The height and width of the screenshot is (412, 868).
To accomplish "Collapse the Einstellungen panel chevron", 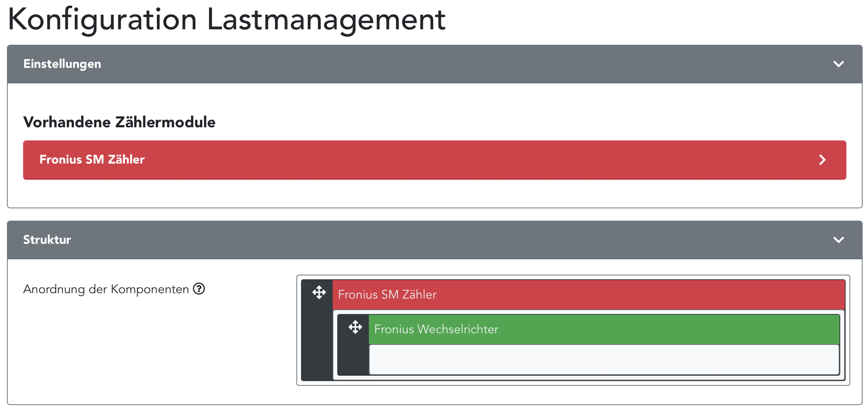I will click(x=838, y=64).
